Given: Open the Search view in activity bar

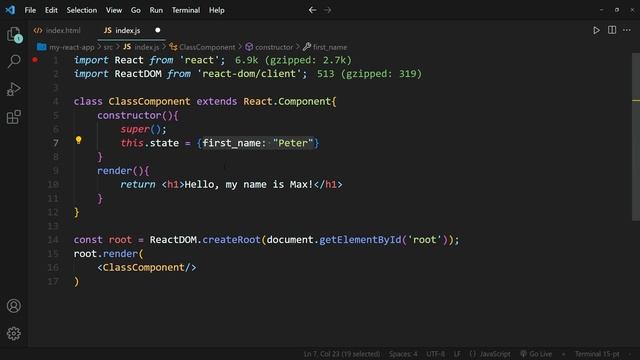Looking at the screenshot, I should (x=14, y=62).
